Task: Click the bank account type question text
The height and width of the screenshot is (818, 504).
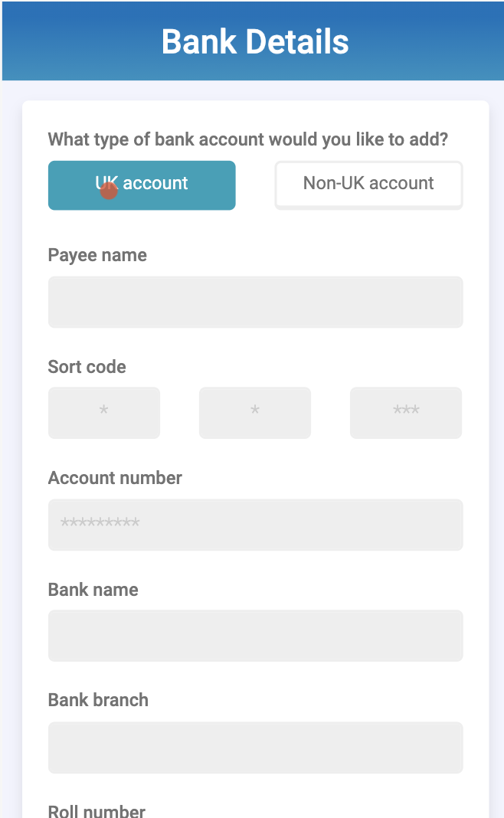Action: pyautogui.click(x=247, y=139)
